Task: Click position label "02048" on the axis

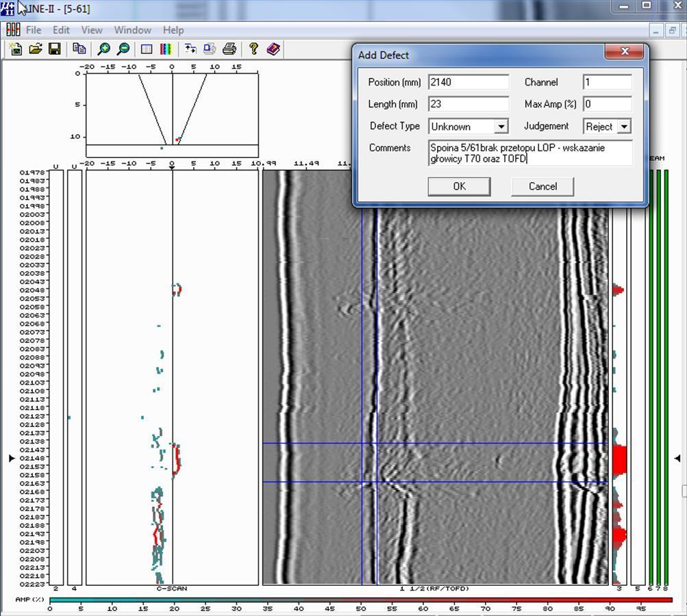Action: point(32,290)
